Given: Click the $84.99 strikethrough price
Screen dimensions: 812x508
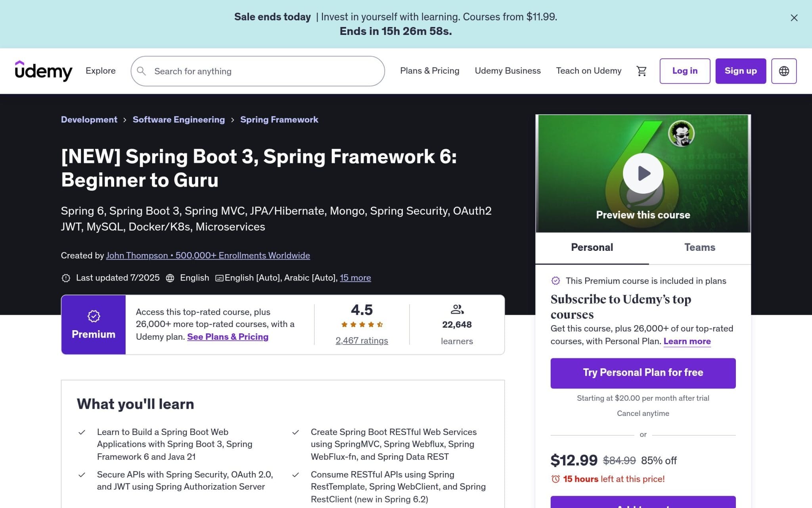Looking at the screenshot, I should (x=619, y=460).
